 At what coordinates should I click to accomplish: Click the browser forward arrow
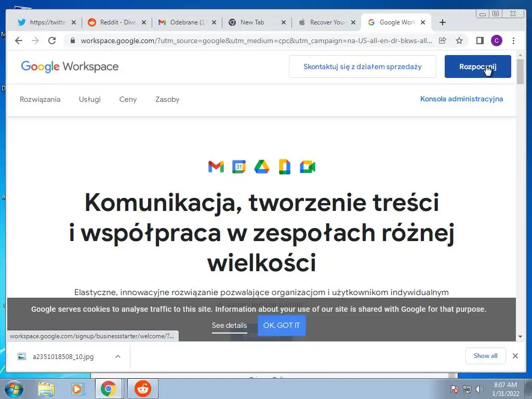click(35, 41)
